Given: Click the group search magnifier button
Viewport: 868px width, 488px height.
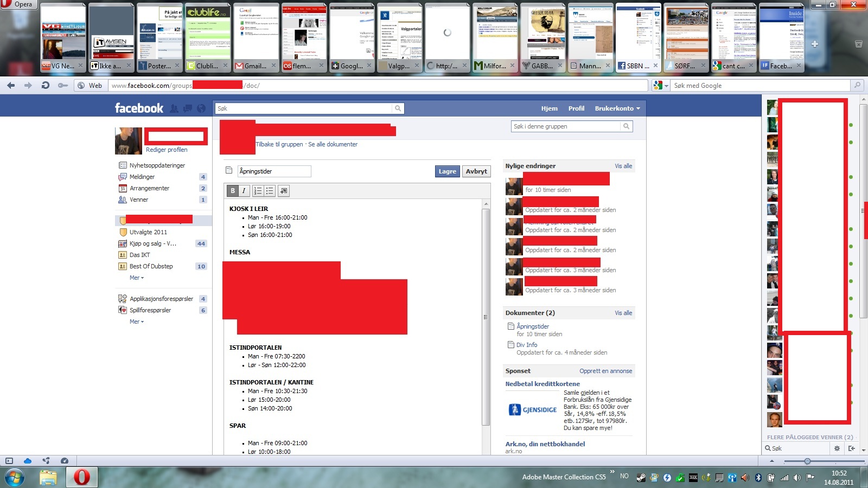Looking at the screenshot, I should click(627, 126).
